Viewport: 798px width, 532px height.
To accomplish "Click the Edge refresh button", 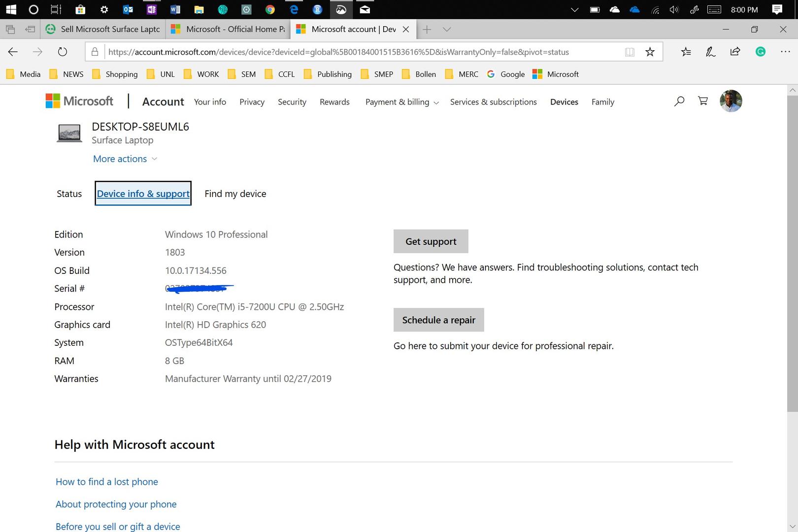I will 63,52.
